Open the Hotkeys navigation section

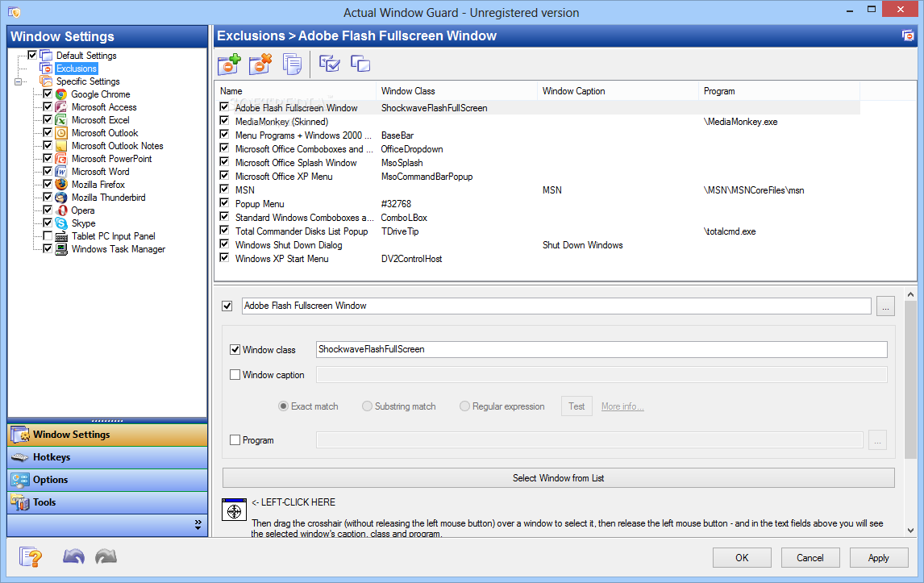click(x=107, y=457)
